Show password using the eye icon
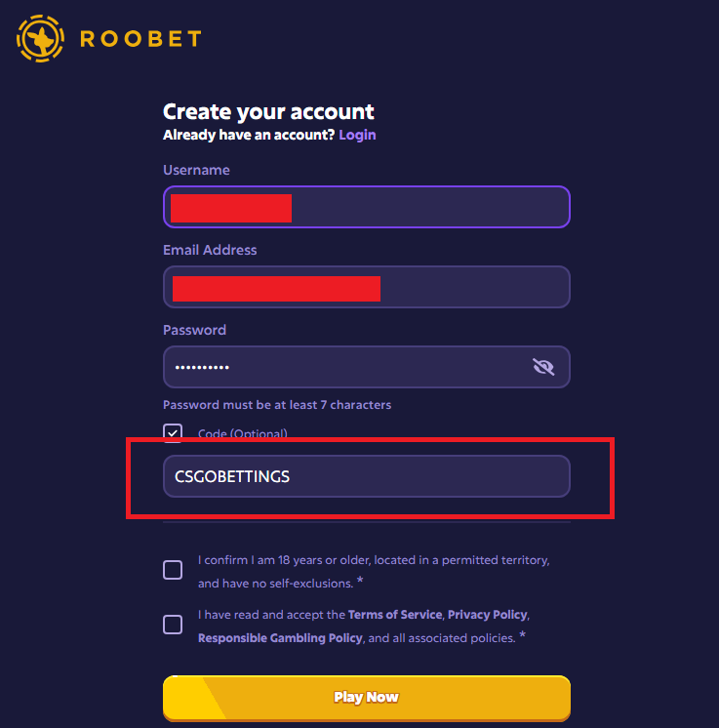 tap(543, 367)
